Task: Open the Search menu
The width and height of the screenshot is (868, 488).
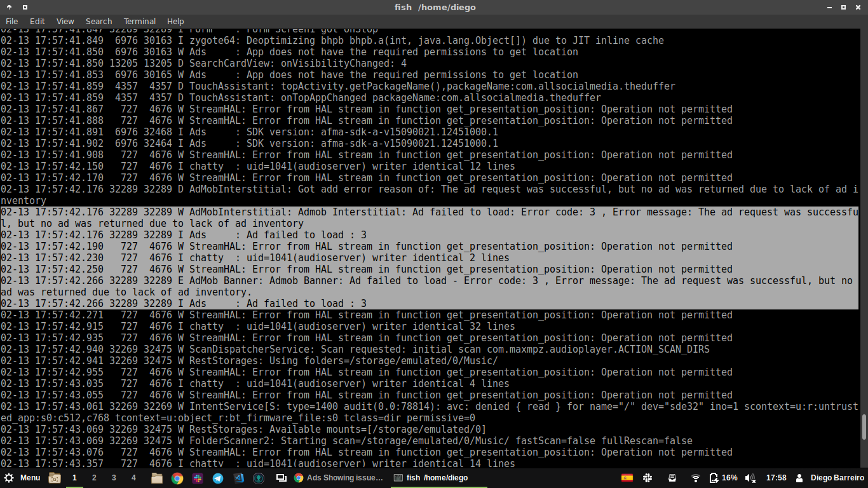Action: (98, 21)
